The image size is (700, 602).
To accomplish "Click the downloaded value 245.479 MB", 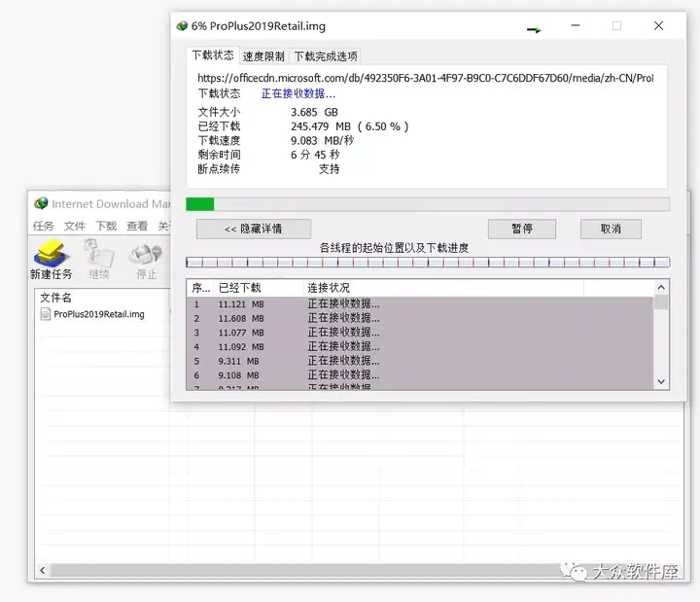I will pos(321,126).
